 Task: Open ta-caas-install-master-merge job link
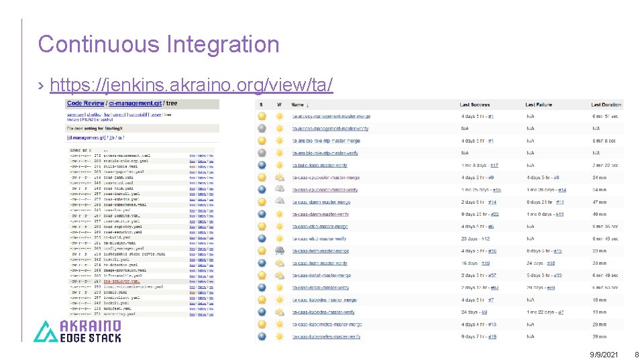click(x=321, y=276)
